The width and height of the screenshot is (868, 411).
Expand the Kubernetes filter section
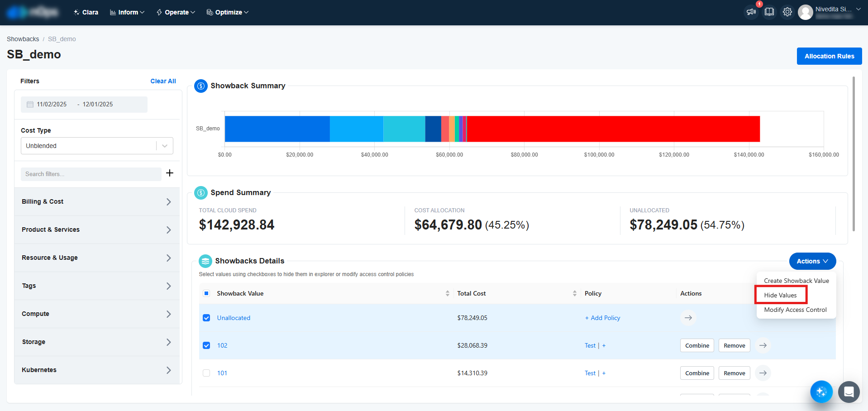tap(97, 370)
